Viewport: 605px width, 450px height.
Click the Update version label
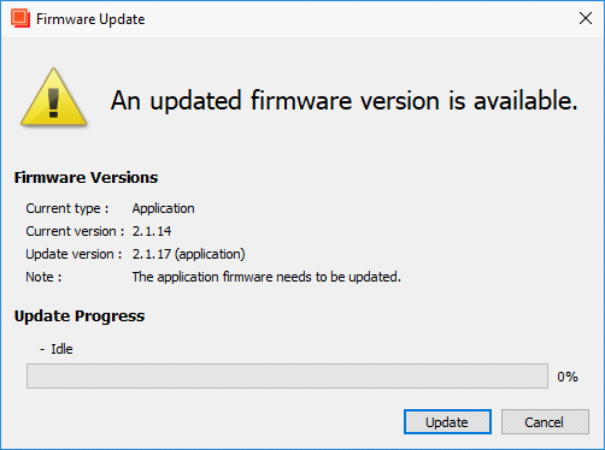[x=74, y=254]
